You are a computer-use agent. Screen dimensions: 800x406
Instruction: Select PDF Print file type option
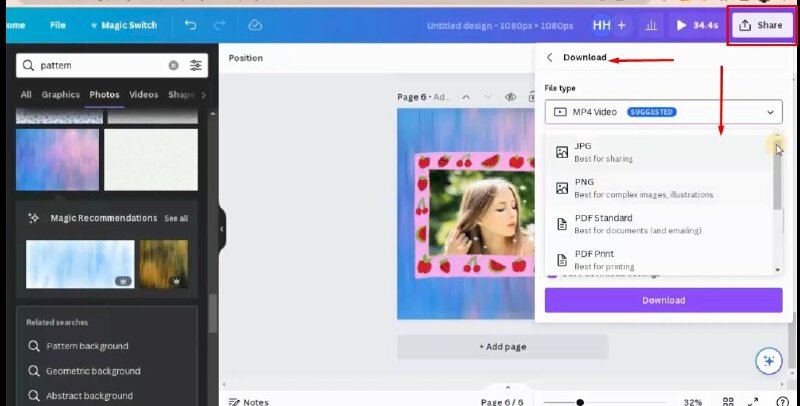coord(660,260)
